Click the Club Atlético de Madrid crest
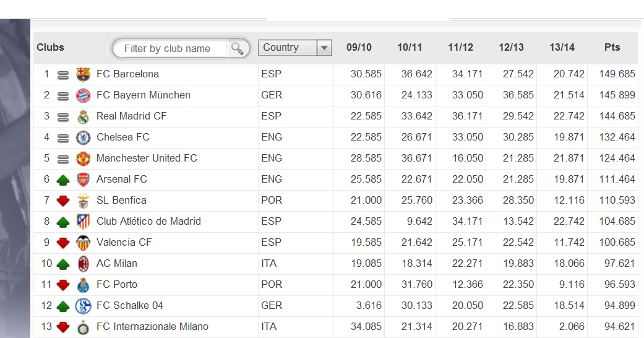This screenshot has width=644, height=338. (84, 222)
